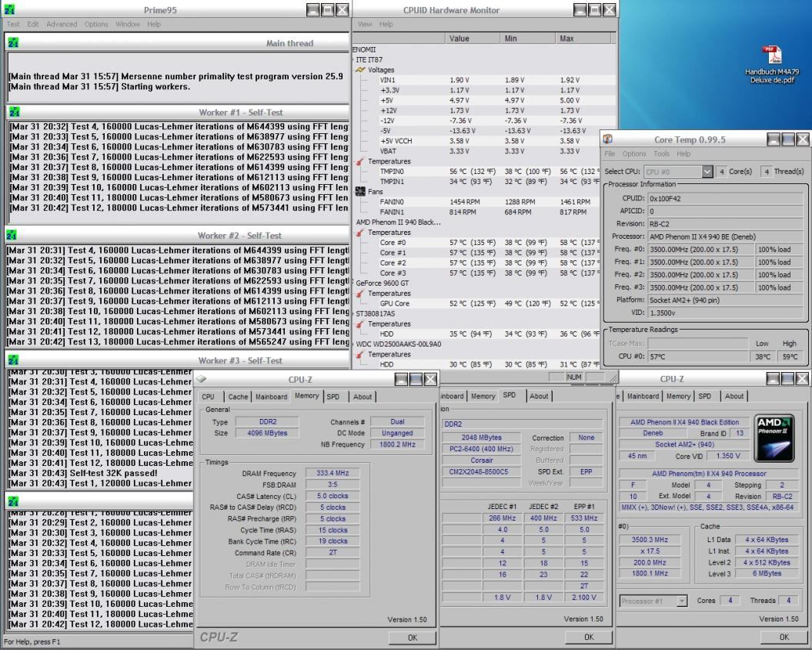The height and width of the screenshot is (650, 812).
Task: Open the Options menu in Core Temp
Action: tap(634, 154)
